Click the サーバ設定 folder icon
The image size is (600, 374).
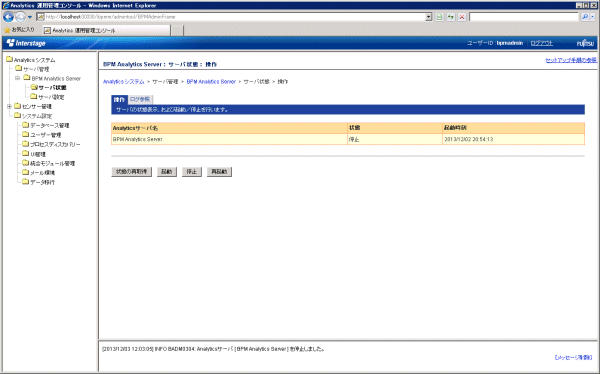click(x=34, y=96)
